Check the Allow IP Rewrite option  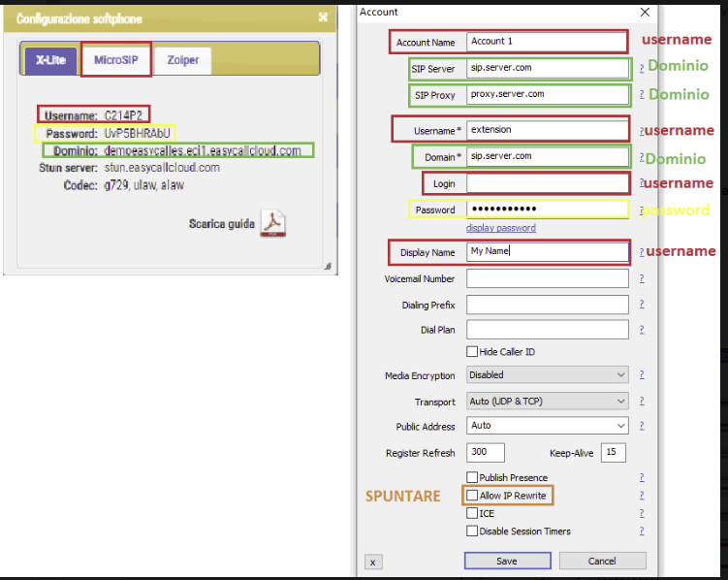click(472, 496)
